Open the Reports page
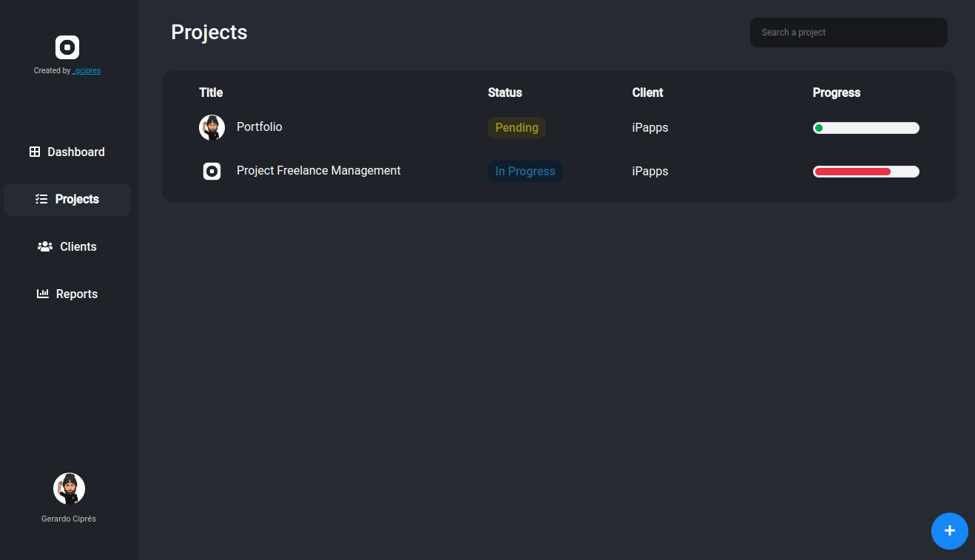 coord(76,294)
